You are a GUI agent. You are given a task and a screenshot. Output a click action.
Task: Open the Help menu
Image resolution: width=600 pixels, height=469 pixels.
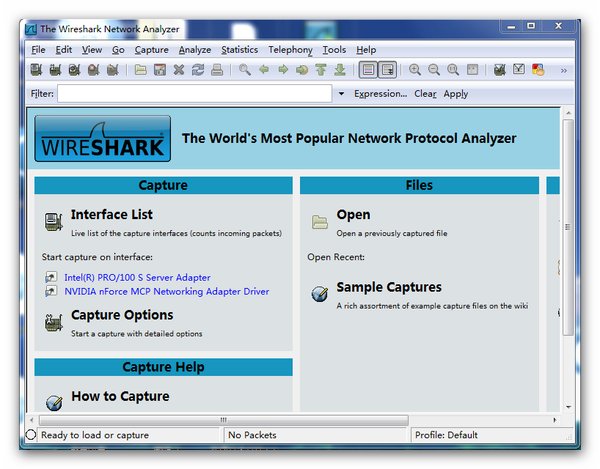(x=366, y=50)
